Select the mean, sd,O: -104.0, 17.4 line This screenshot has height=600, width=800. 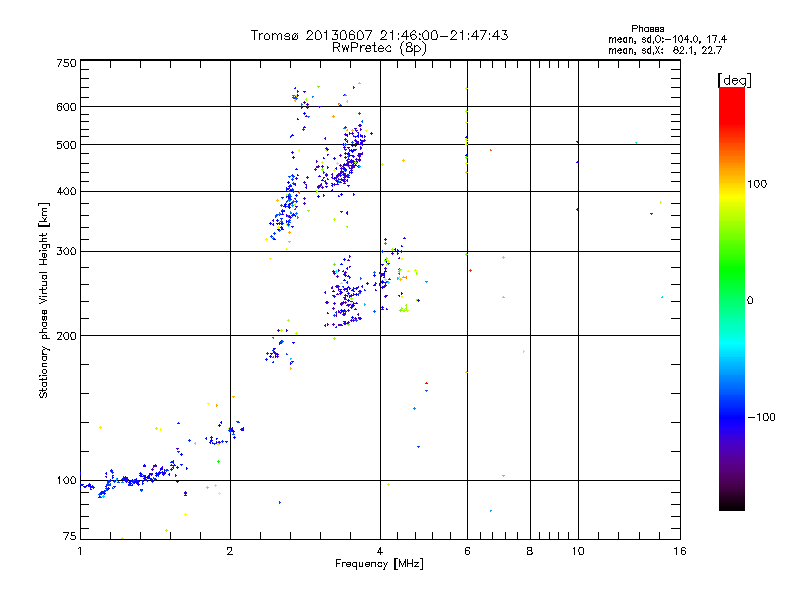667,39
